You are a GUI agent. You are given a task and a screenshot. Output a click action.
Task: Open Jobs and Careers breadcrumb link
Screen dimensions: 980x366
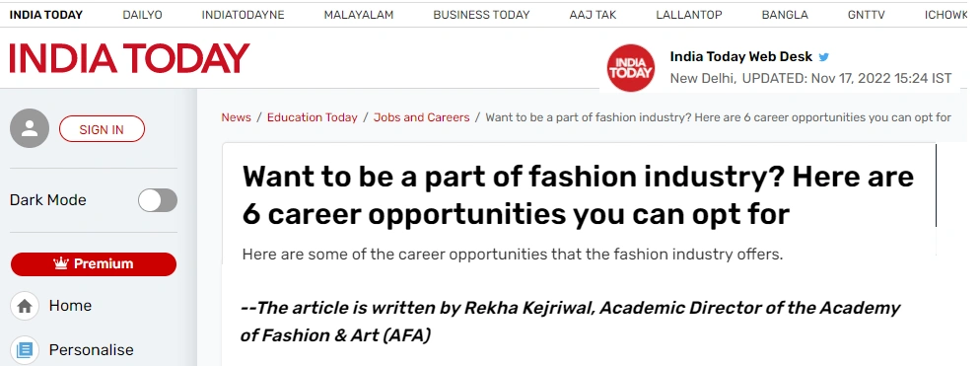[x=422, y=117]
